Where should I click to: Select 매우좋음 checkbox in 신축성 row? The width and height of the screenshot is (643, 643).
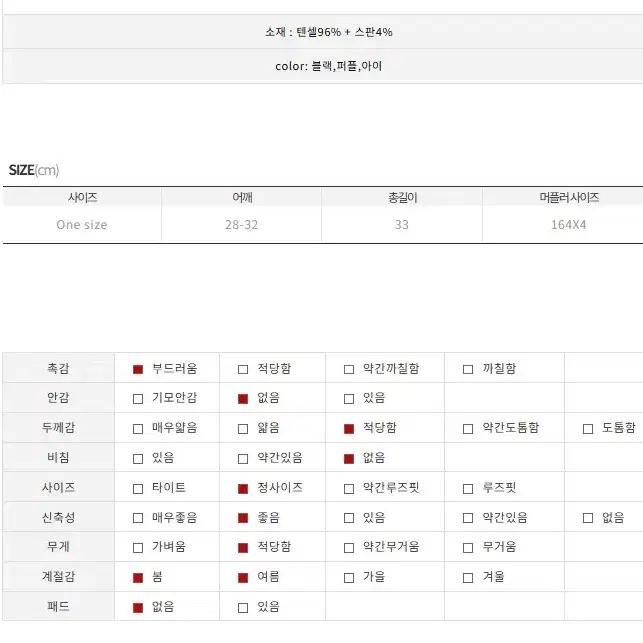pos(138,518)
